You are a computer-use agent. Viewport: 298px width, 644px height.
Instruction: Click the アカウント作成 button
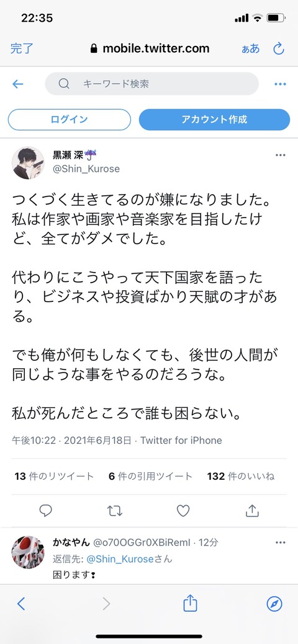pyautogui.click(x=214, y=120)
